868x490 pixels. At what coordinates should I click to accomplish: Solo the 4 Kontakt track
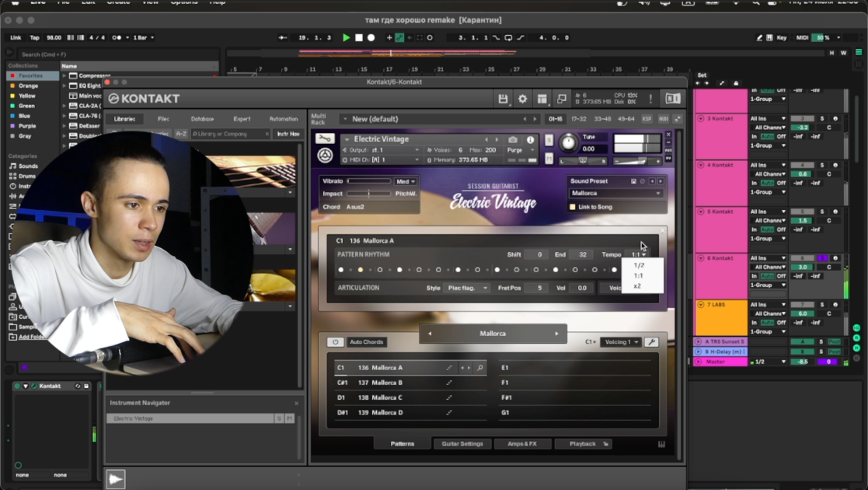point(822,165)
